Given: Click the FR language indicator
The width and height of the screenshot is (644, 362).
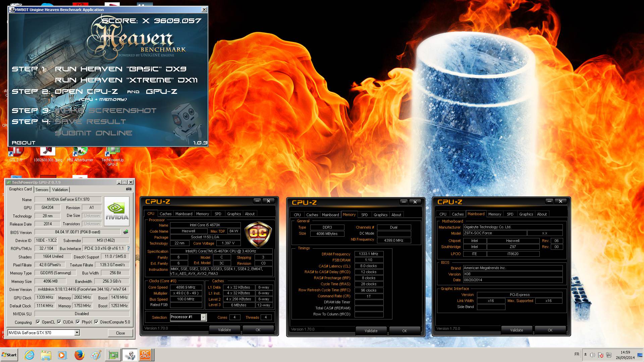Looking at the screenshot, I should point(577,354).
